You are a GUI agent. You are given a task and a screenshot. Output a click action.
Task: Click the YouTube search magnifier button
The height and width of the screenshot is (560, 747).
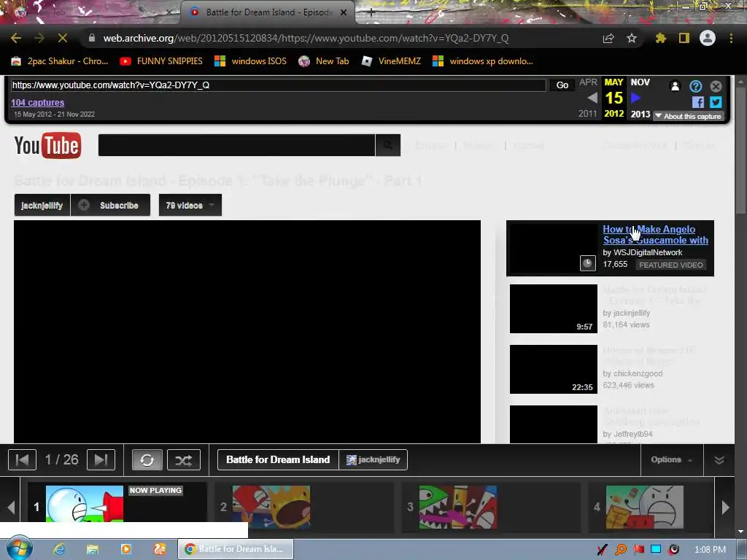(x=388, y=145)
